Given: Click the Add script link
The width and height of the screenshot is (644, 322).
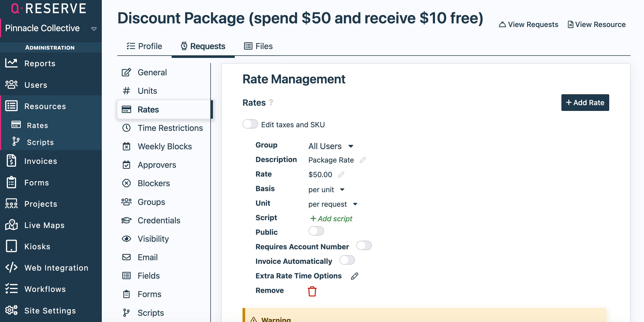Looking at the screenshot, I should (x=331, y=219).
